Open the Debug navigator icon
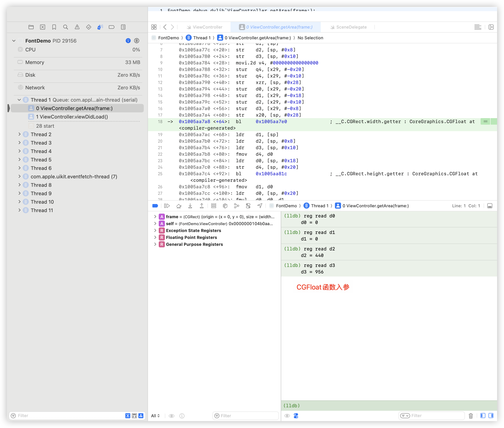Screen dimensions: 504x428 click(x=100, y=27)
